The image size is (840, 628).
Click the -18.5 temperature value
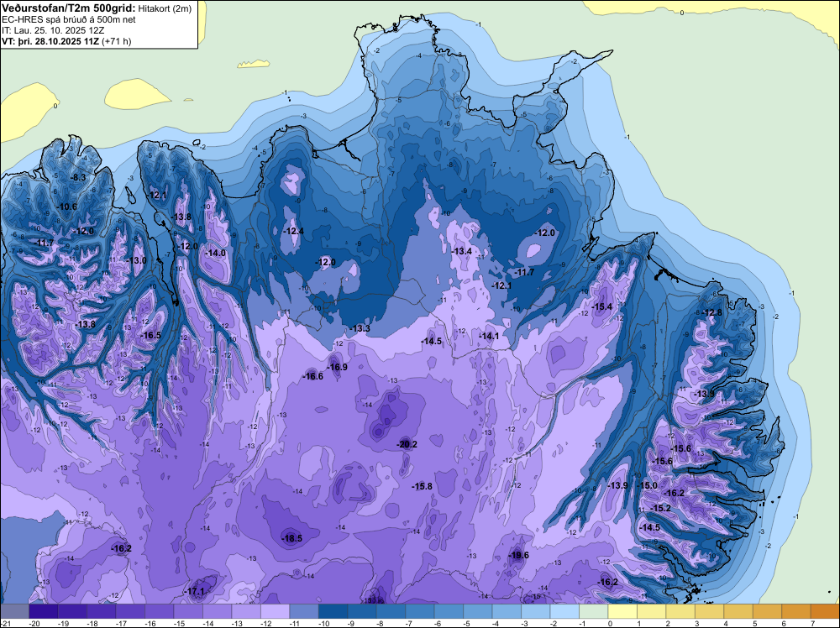pyautogui.click(x=292, y=539)
